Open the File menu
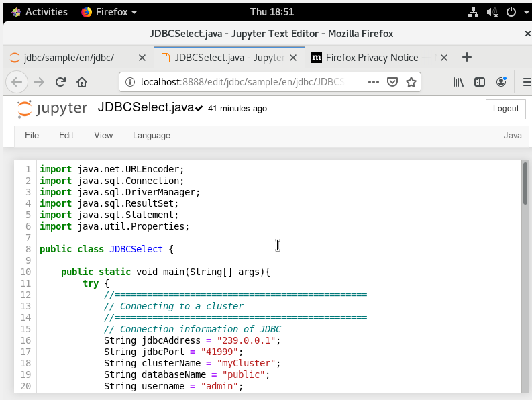This screenshot has height=400, width=532. [32, 135]
